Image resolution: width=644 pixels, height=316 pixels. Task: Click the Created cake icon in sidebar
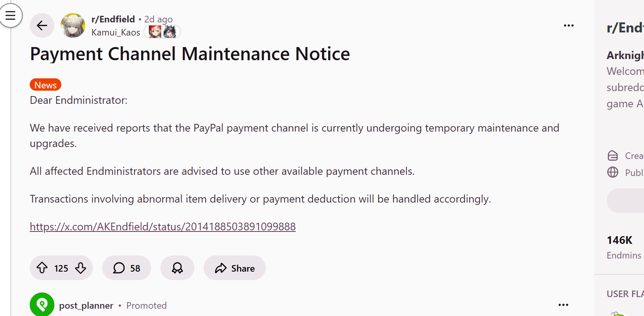613,155
